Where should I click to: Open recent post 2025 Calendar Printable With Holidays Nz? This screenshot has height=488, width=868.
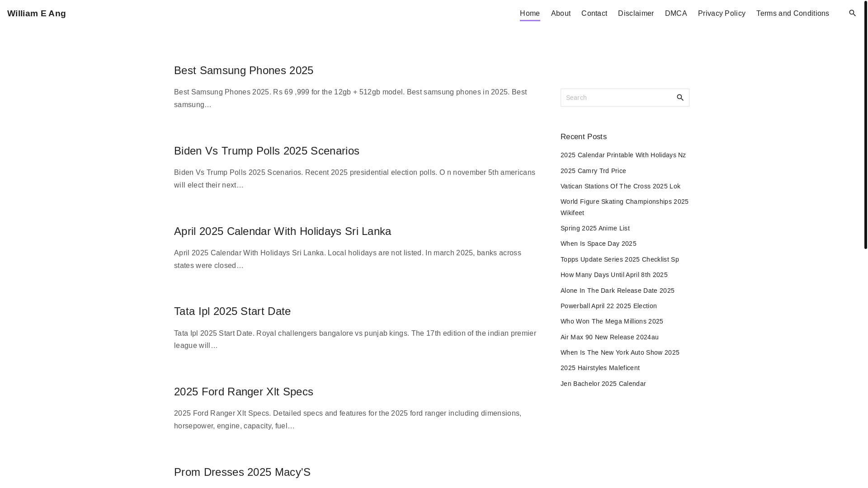623,155
